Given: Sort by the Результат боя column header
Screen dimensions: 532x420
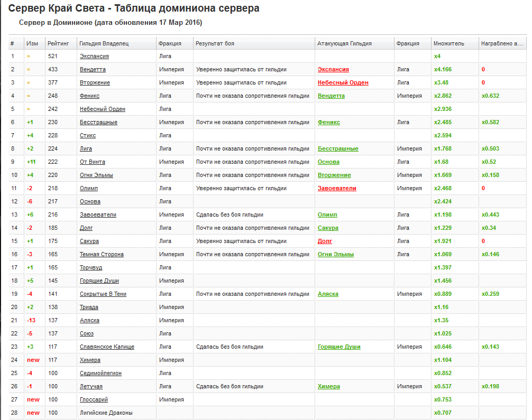Looking at the screenshot, I should click(254, 43).
